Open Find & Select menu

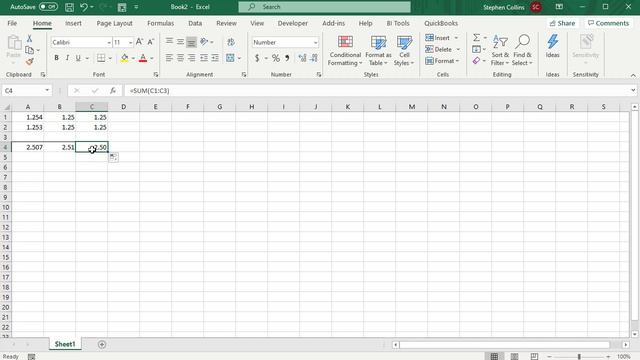coord(522,51)
